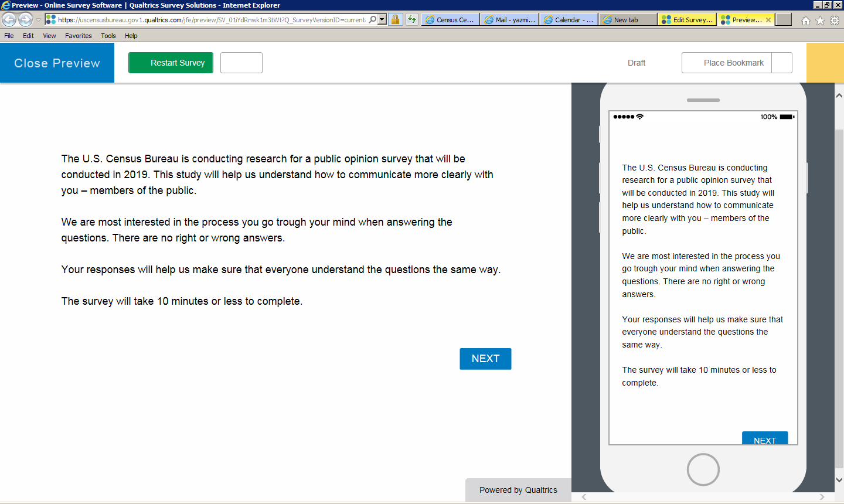Click the Restart Survey button
The width and height of the screenshot is (844, 504).
point(171,63)
